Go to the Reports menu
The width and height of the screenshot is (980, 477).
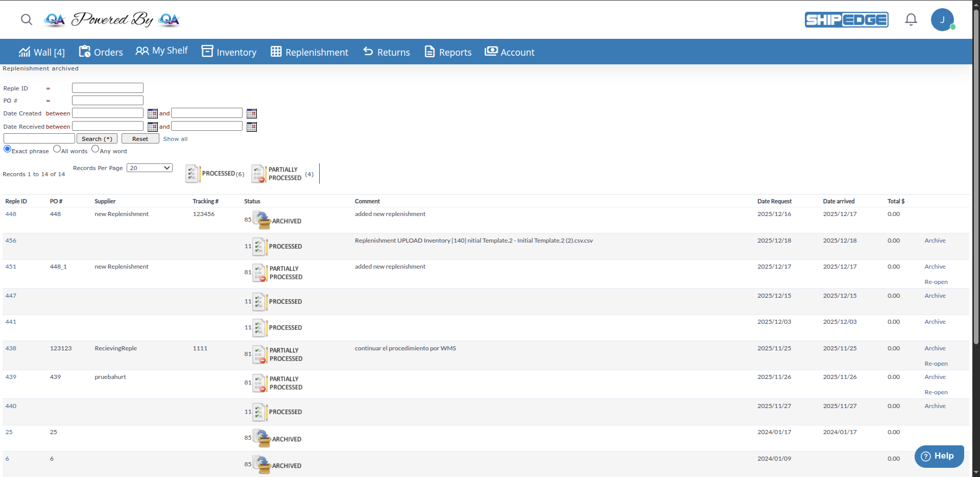(448, 52)
